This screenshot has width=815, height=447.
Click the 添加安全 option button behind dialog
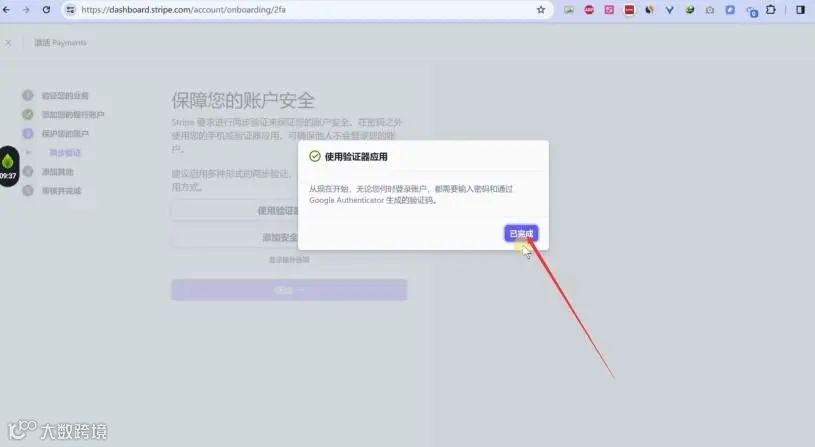[235, 238]
